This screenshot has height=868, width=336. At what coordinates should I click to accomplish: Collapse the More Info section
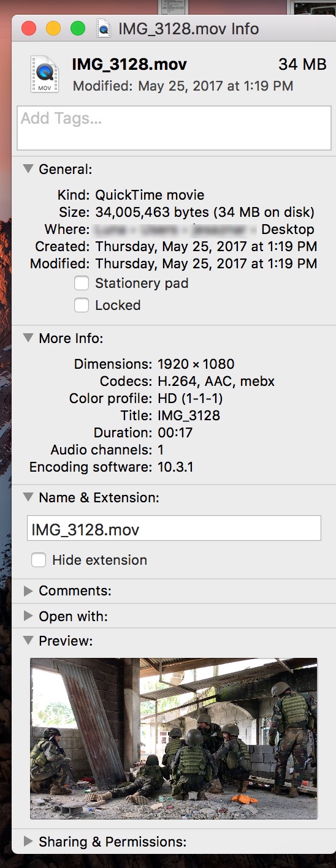pos(28,338)
